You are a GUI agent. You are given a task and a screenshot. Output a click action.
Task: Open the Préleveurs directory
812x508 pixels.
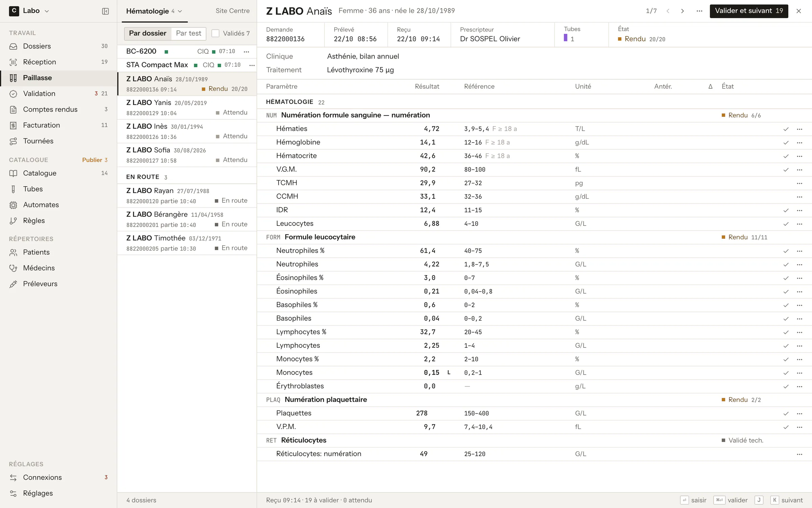[59, 284]
